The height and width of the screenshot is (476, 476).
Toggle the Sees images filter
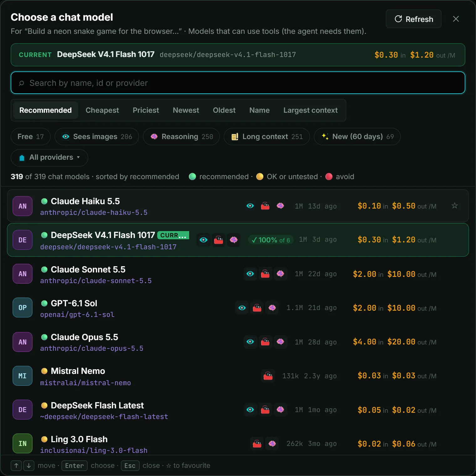tap(97, 137)
